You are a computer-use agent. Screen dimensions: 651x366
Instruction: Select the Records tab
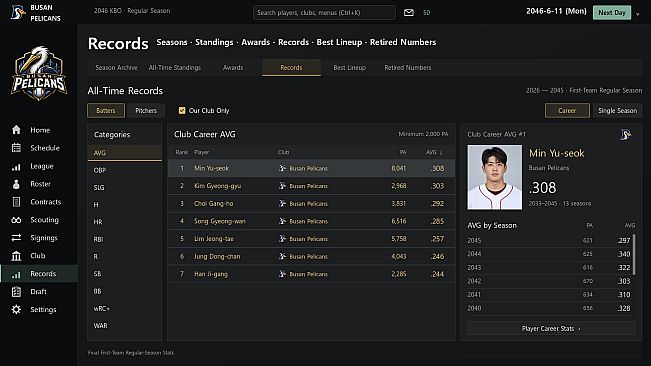(291, 68)
